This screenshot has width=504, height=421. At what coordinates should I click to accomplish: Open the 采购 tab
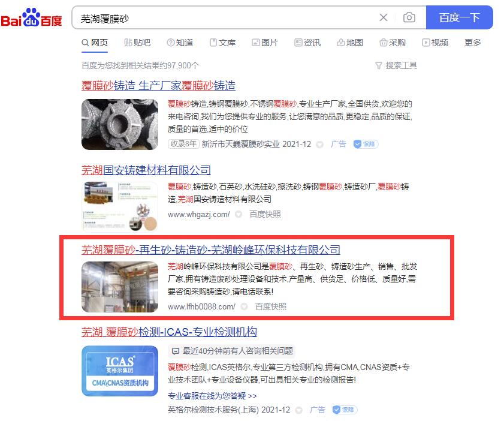pos(393,43)
